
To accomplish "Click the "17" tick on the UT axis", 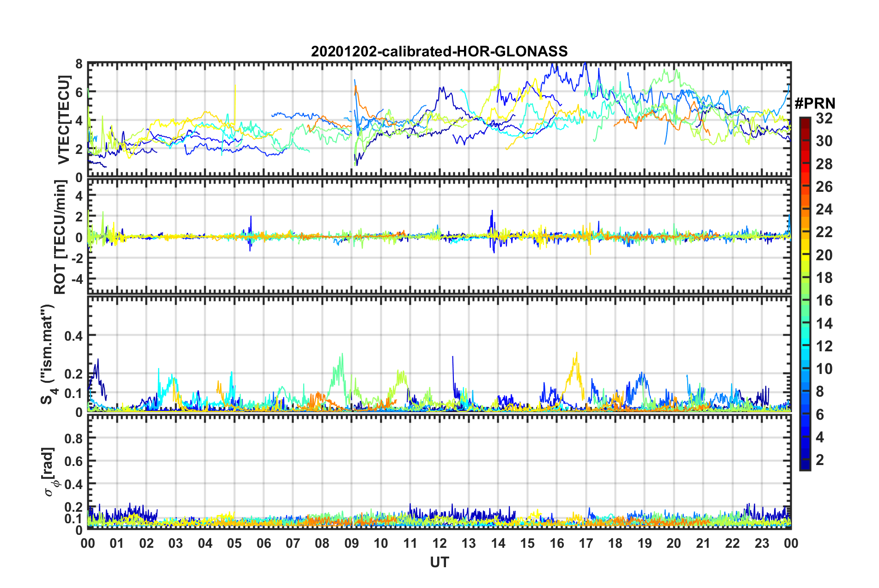I will coord(586,543).
